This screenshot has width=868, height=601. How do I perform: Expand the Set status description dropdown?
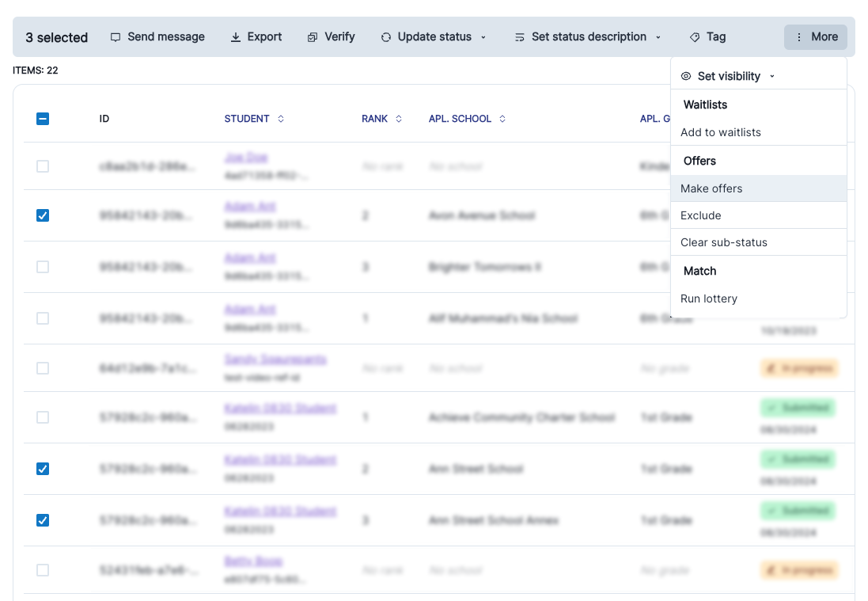(658, 36)
